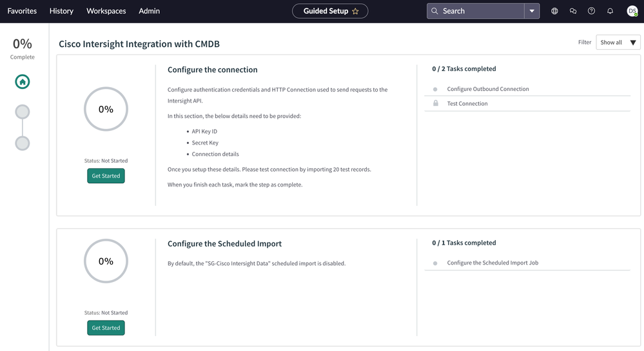Select the second step circle in sidebar
This screenshot has width=644, height=351.
(23, 112)
